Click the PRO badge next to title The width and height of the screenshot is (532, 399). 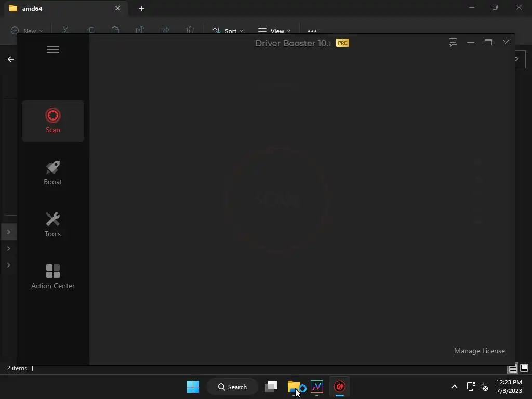tap(342, 43)
